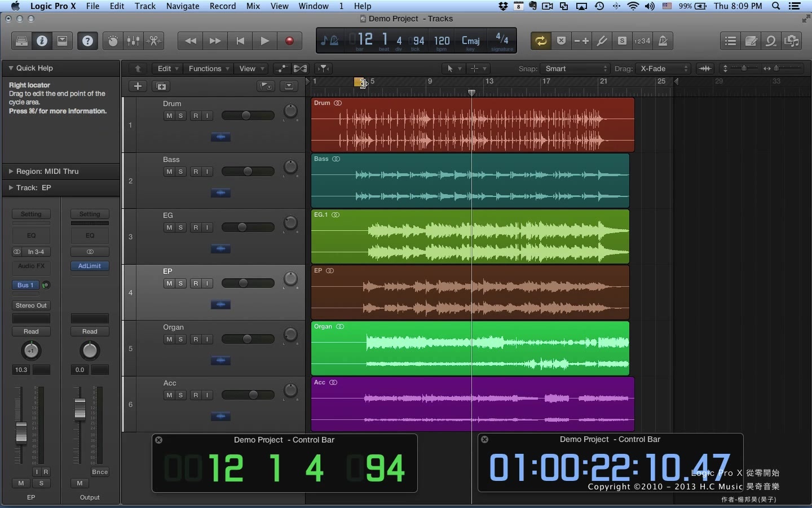812x508 pixels.
Task: Click the EP strip Setting button
Action: tap(31, 214)
